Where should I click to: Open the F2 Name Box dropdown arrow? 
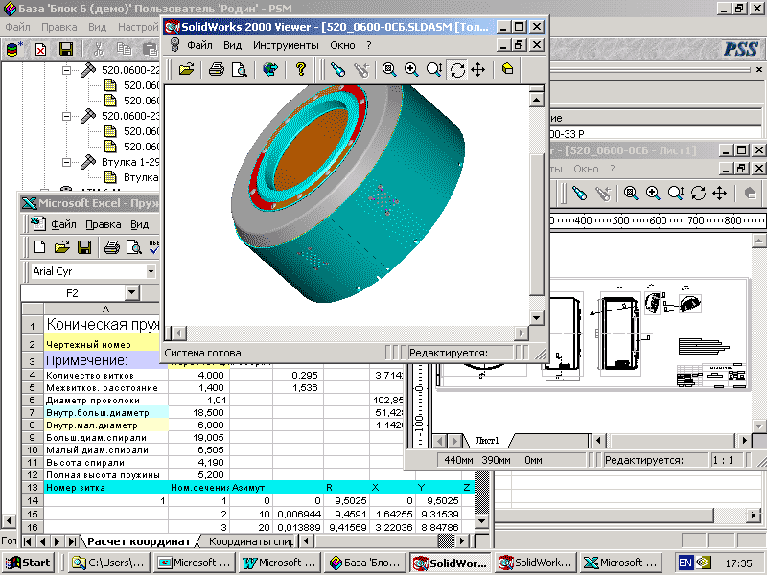131,293
